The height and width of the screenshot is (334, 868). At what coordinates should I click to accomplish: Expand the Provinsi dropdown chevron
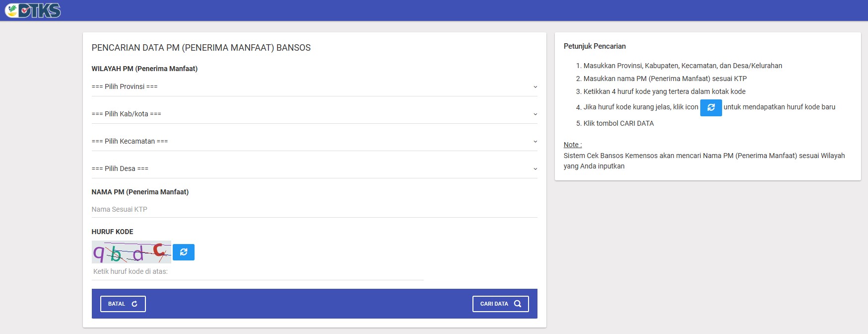coord(535,87)
